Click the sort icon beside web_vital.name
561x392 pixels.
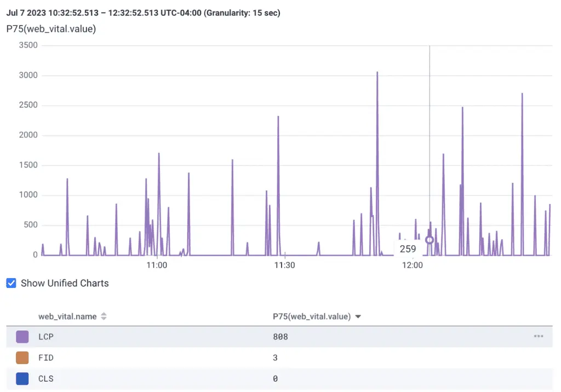(x=104, y=316)
